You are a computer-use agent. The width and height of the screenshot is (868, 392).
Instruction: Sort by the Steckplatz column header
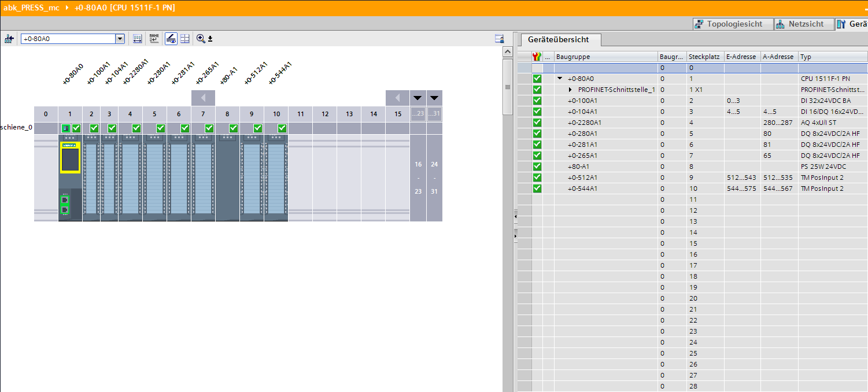704,57
